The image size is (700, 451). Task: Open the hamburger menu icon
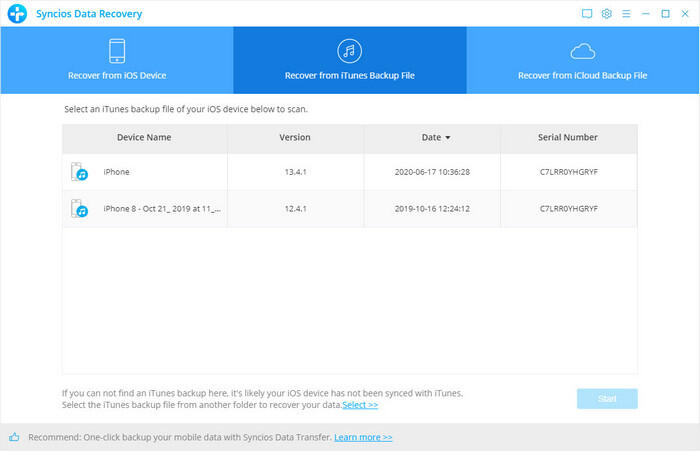pyautogui.click(x=626, y=14)
